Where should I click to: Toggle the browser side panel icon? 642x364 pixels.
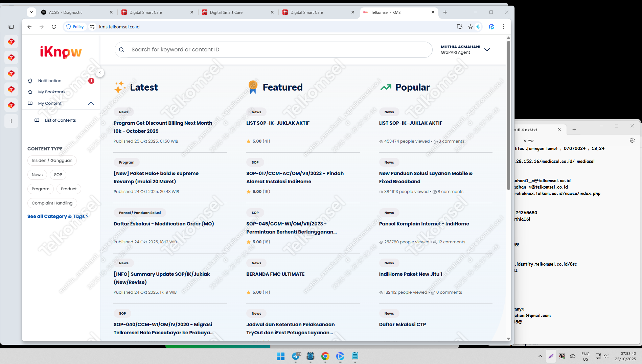[x=11, y=27]
